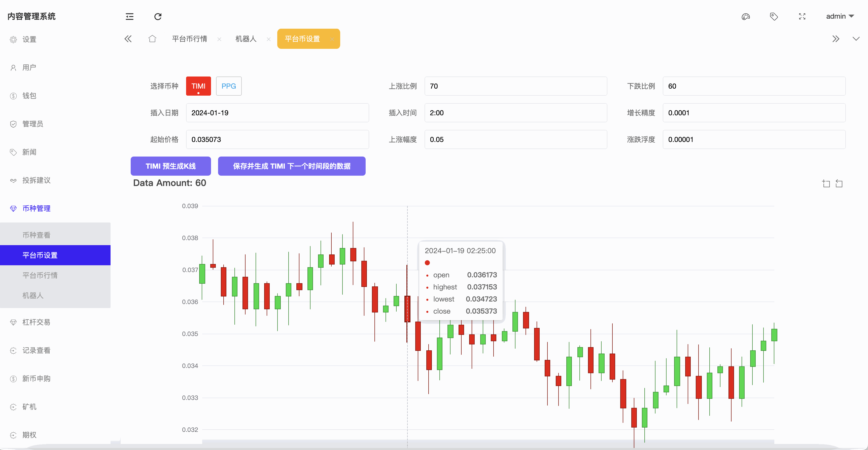Image resolution: width=868 pixels, height=450 pixels.
Task: Switch coin selection to PPG
Action: tap(228, 86)
